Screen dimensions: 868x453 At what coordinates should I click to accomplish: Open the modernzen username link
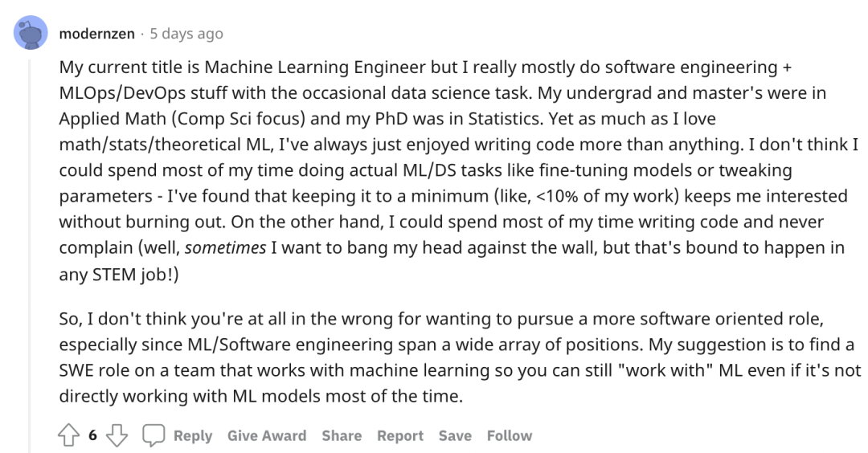(97, 34)
